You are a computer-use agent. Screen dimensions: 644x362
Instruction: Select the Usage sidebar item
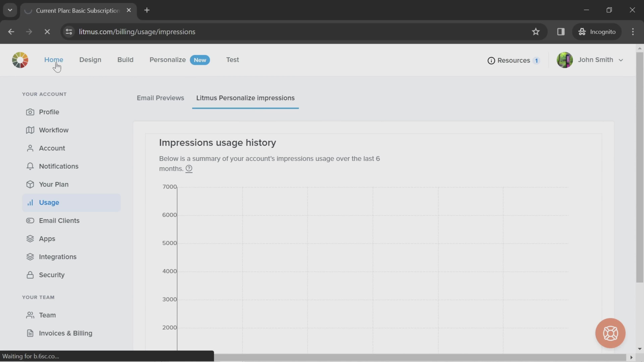pos(71,203)
